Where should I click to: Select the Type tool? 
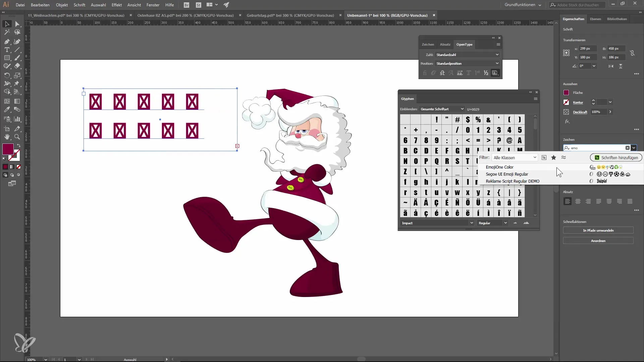[x=7, y=50]
